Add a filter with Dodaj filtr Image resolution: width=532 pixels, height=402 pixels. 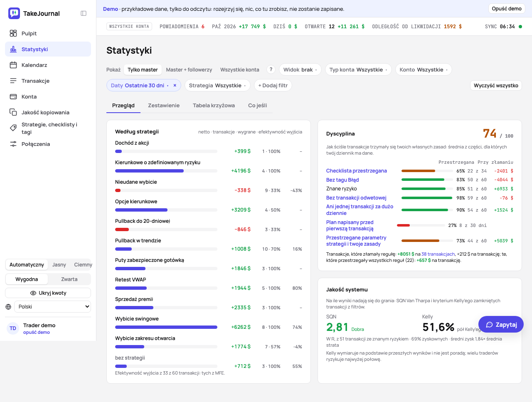(x=273, y=85)
